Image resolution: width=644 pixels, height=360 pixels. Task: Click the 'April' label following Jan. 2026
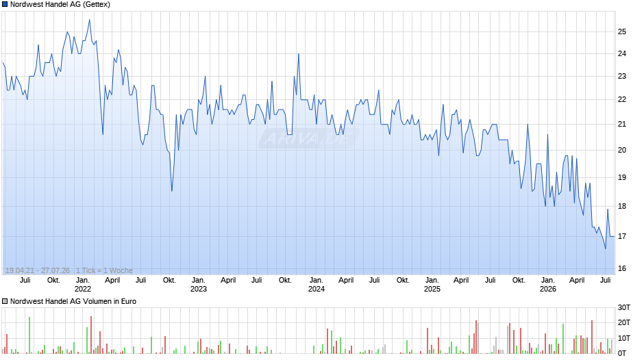tap(577, 280)
